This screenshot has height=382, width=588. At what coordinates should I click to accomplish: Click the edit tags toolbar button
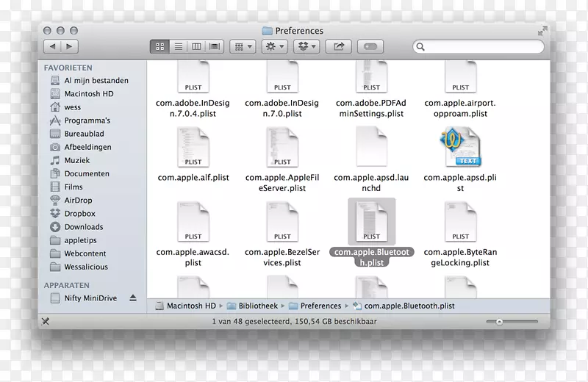coord(370,46)
